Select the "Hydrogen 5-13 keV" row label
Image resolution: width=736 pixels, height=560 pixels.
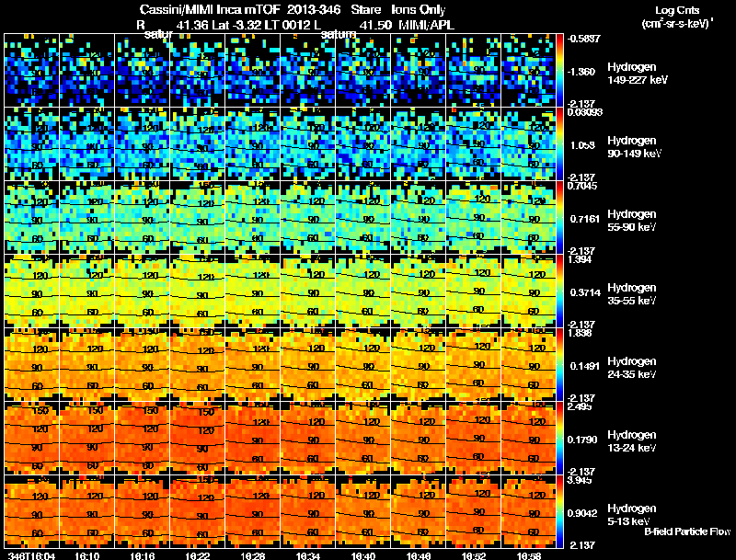pyautogui.click(x=632, y=515)
